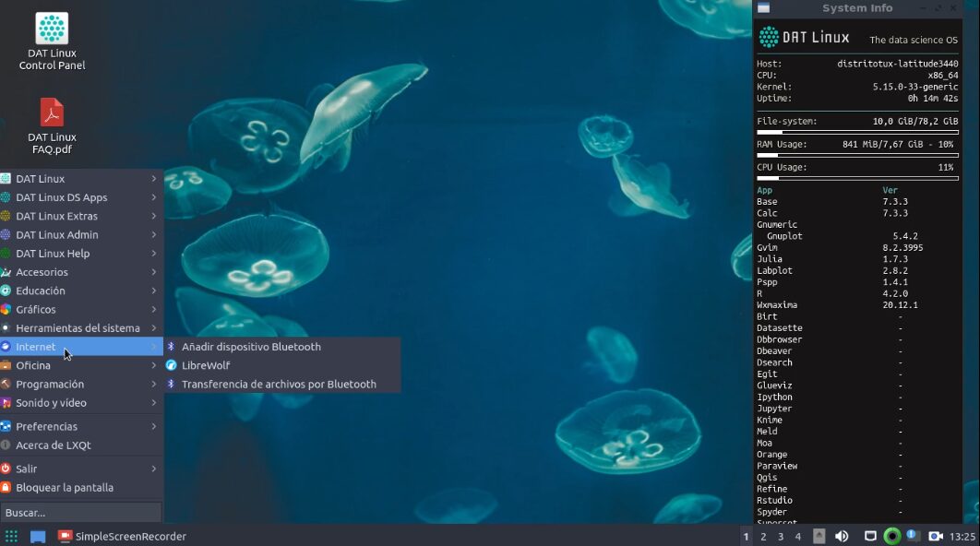The image size is (980, 546).
Task: Click the lock icon beside Bloquear la pantalla
Action: point(6,487)
